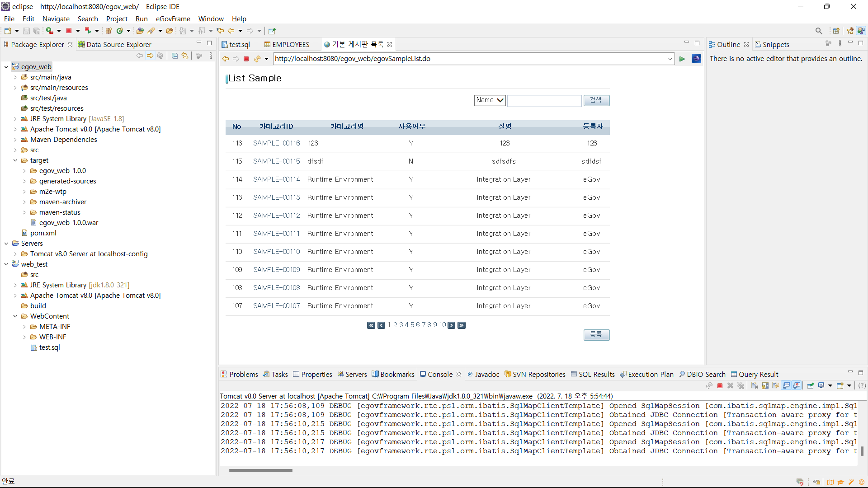Open the Name search condition dropdown
Viewport: 868px width, 488px height.
pyautogui.click(x=490, y=100)
